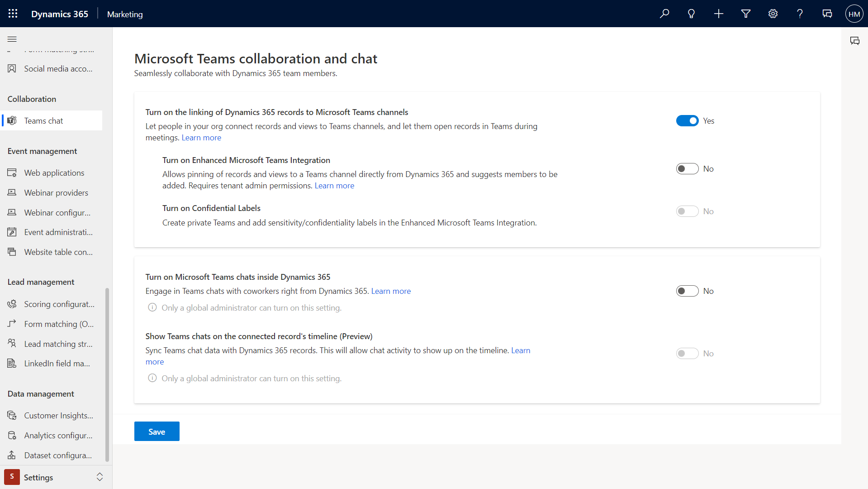This screenshot has height=489, width=868.
Task: Open Learn more link for Enhanced Integration
Action: click(334, 186)
